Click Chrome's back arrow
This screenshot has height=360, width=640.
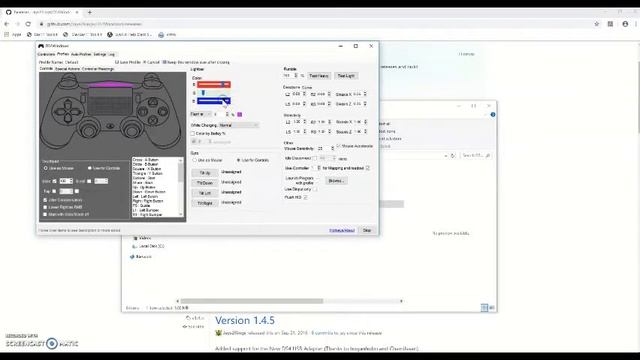7,24
